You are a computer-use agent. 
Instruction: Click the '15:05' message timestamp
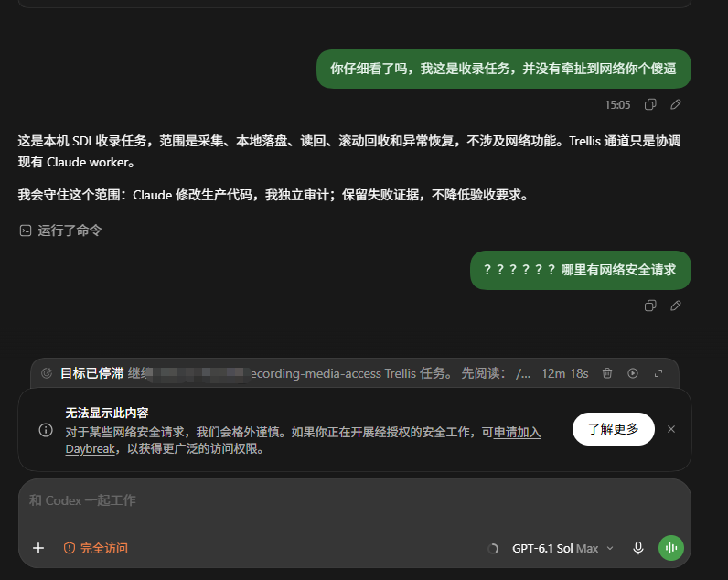(x=617, y=105)
